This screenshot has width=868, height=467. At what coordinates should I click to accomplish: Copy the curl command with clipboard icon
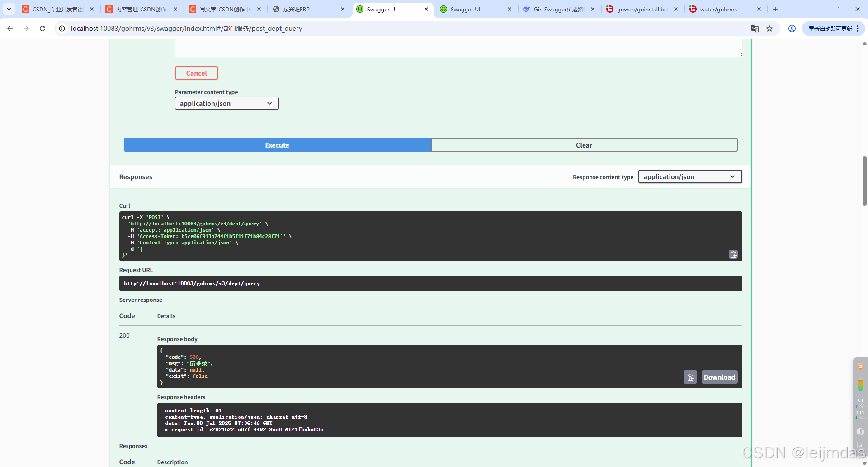(733, 254)
